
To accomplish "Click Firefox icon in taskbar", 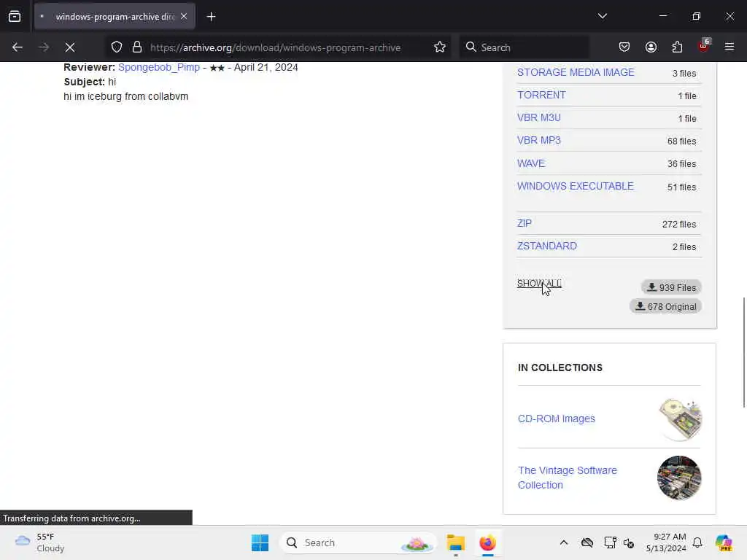I will (487, 542).
